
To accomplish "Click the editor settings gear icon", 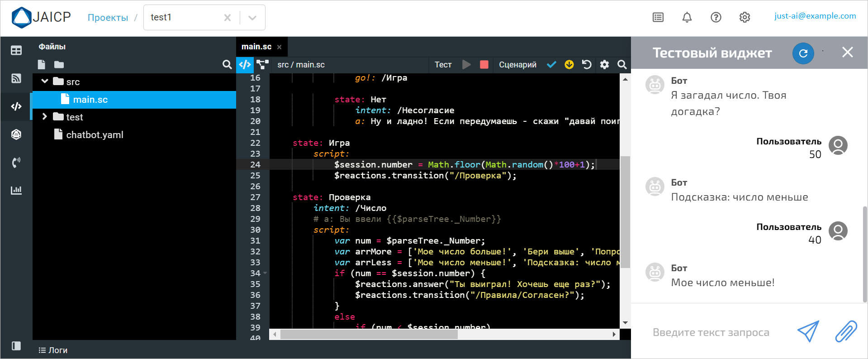I will point(604,65).
